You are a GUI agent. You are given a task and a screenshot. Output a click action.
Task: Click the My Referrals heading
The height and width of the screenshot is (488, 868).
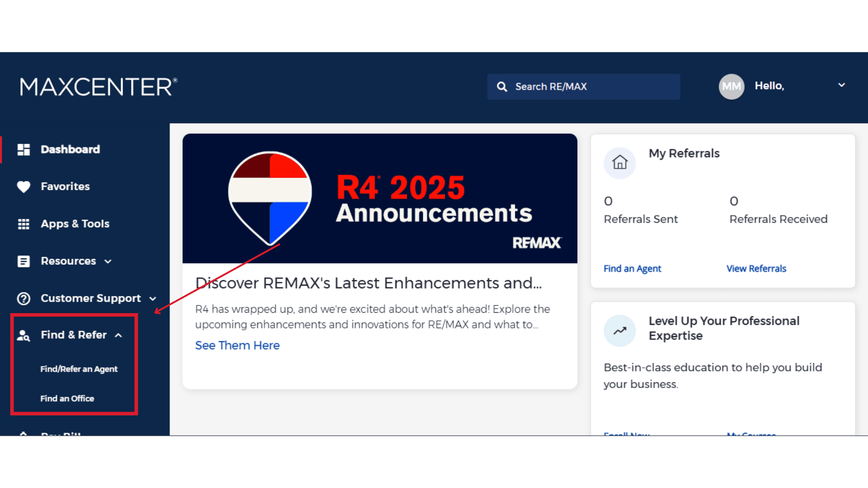tap(684, 154)
